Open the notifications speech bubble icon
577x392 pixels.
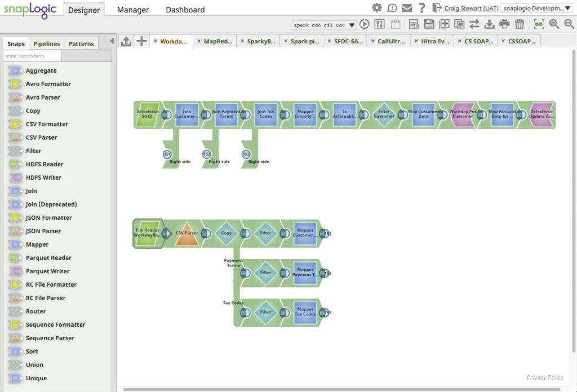click(x=392, y=8)
